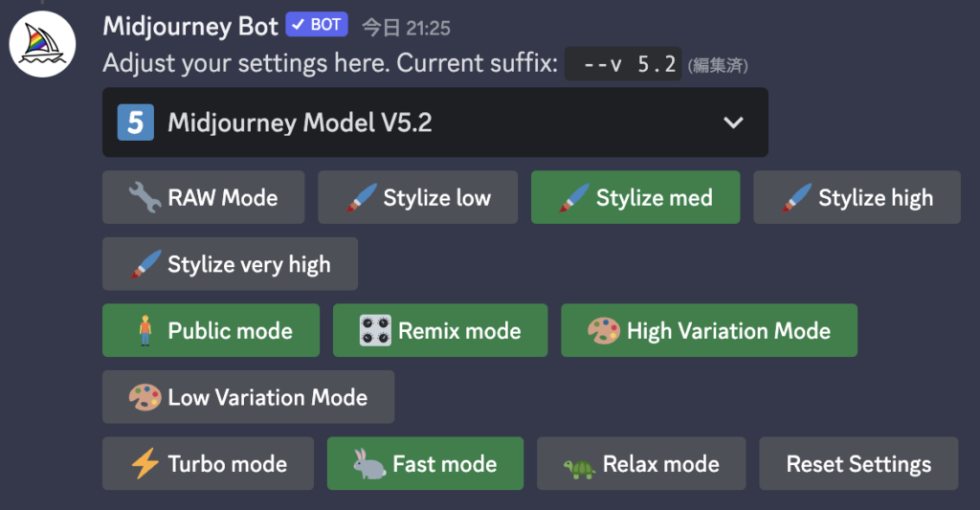The width and height of the screenshot is (980, 510).
Task: Click the paintbrush icon on Stylize med
Action: pos(574,197)
